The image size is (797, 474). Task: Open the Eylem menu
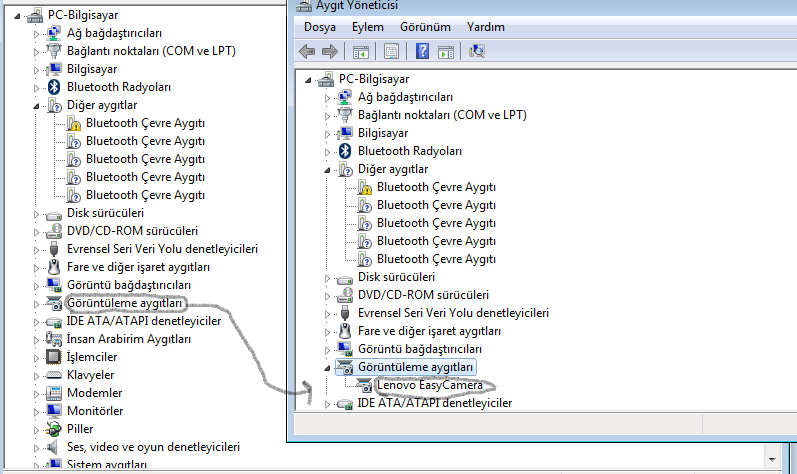[x=367, y=27]
